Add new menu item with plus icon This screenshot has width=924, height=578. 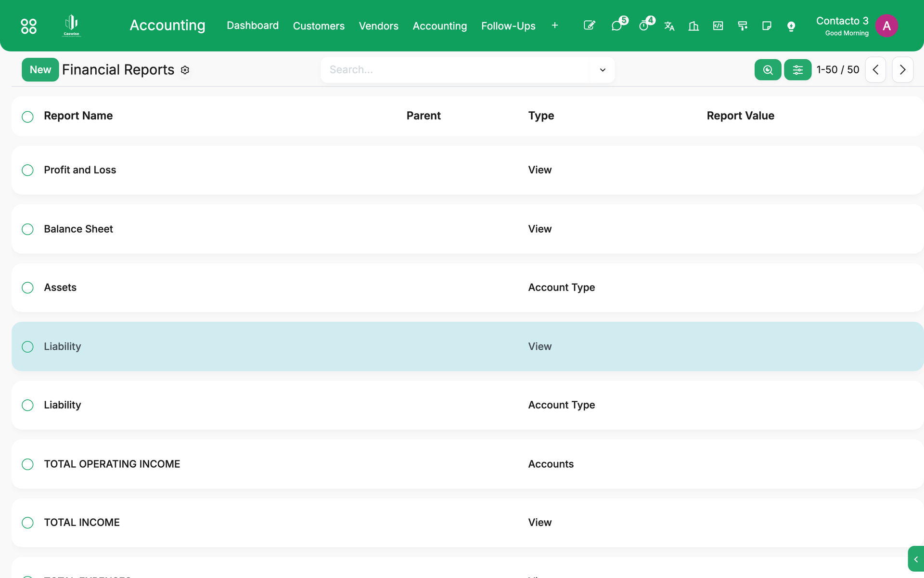click(x=555, y=26)
